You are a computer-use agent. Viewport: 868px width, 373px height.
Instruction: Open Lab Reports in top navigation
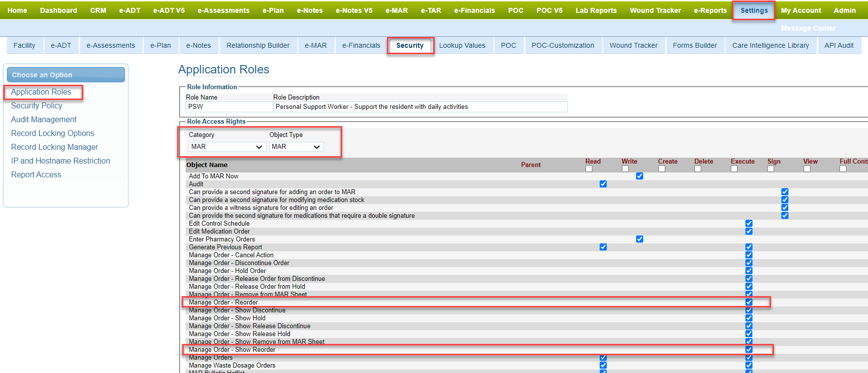click(596, 10)
